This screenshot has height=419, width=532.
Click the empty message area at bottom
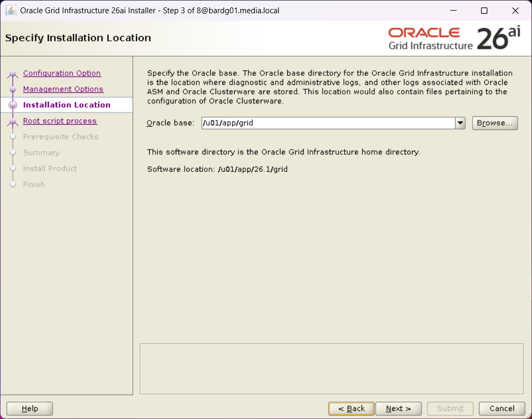pos(332,369)
